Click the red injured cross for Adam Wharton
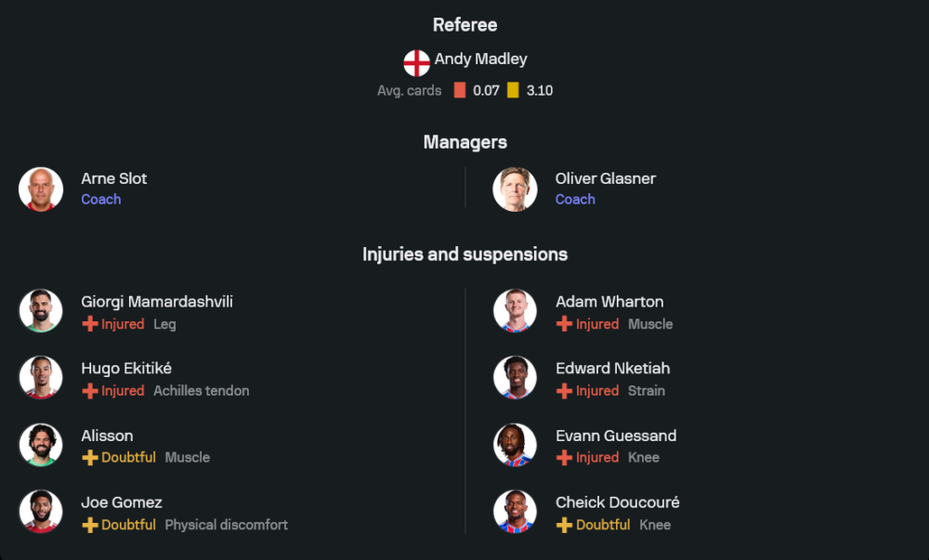Screen dimensions: 929x560 564,324
